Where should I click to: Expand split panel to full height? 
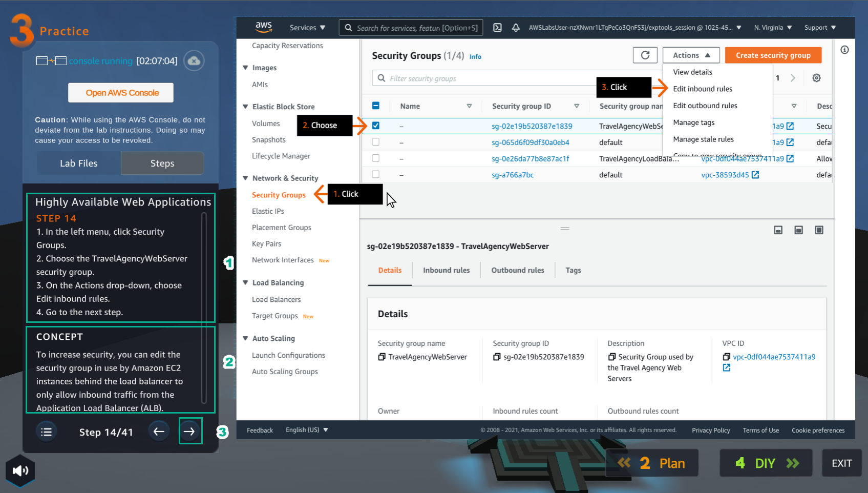tap(819, 230)
